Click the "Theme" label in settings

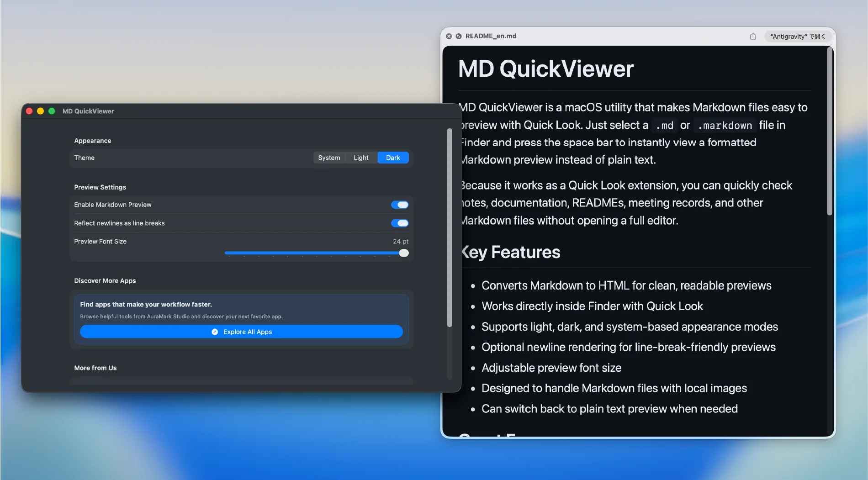point(85,158)
